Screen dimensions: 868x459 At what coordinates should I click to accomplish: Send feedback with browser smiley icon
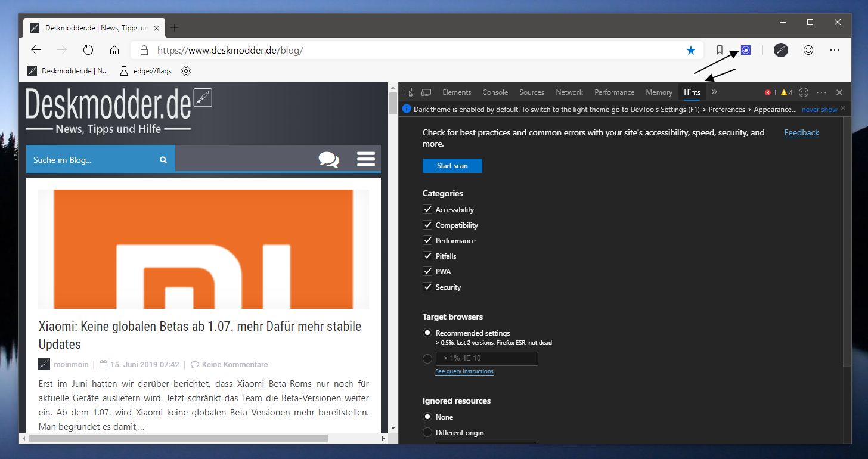point(808,50)
